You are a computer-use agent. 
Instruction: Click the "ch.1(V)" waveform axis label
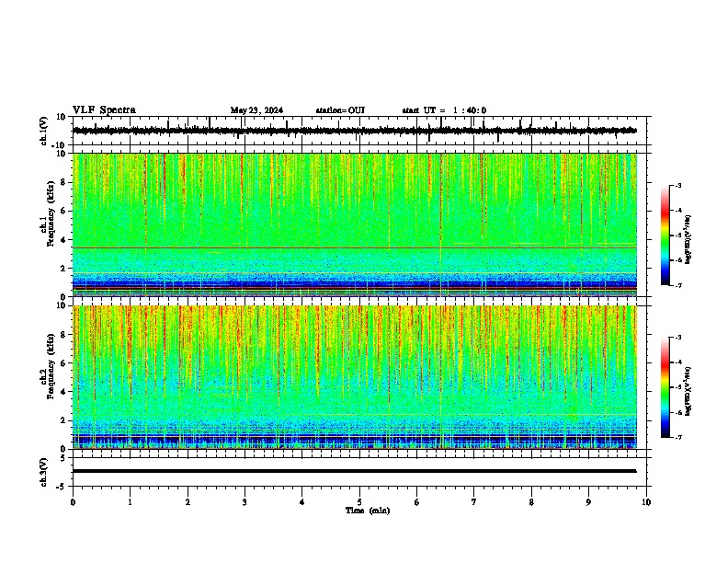pyautogui.click(x=44, y=131)
